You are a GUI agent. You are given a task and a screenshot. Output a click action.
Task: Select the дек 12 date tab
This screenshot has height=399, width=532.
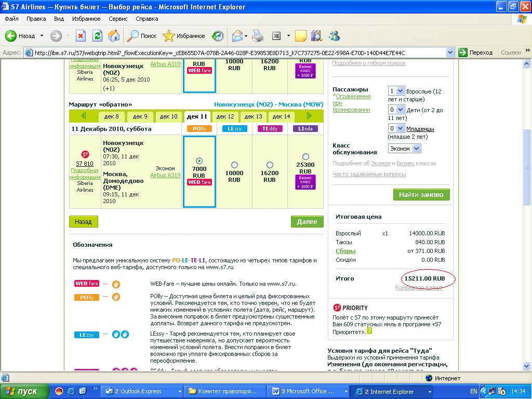225,116
